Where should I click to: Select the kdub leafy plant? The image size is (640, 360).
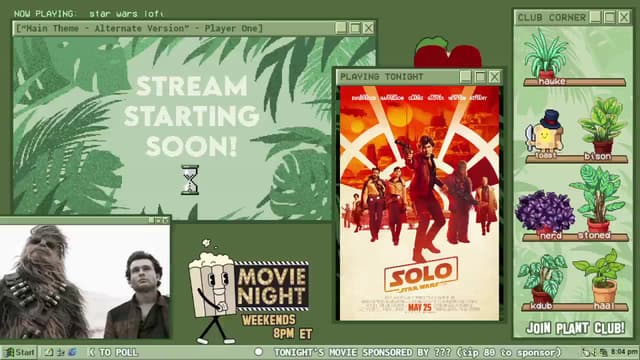(542, 279)
